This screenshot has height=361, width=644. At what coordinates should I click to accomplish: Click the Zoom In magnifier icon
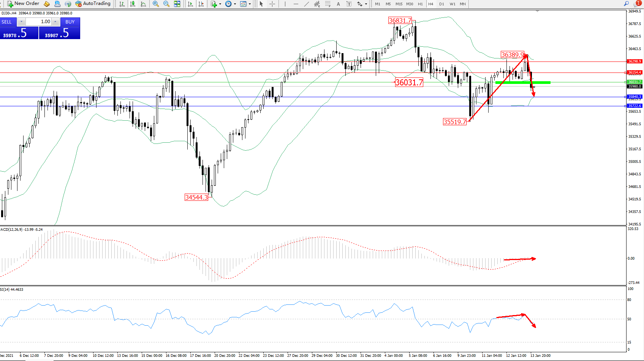pos(155,4)
